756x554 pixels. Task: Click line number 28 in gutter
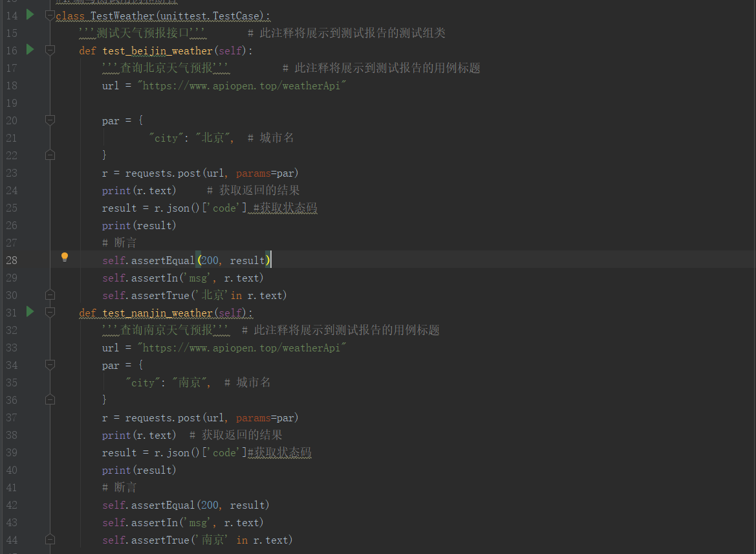click(x=12, y=261)
